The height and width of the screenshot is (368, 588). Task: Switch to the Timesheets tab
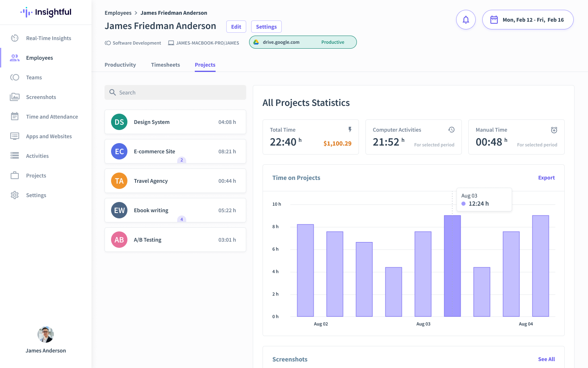pyautogui.click(x=165, y=65)
